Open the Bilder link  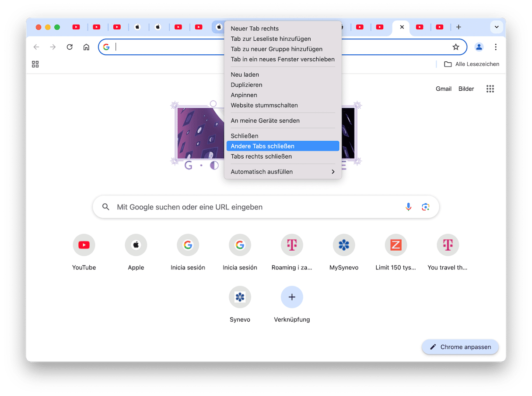click(x=466, y=88)
